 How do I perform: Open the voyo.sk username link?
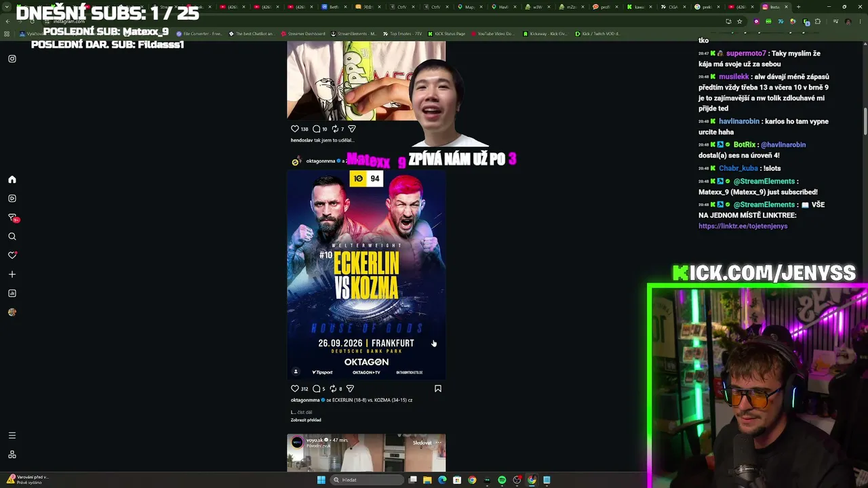[x=315, y=441]
